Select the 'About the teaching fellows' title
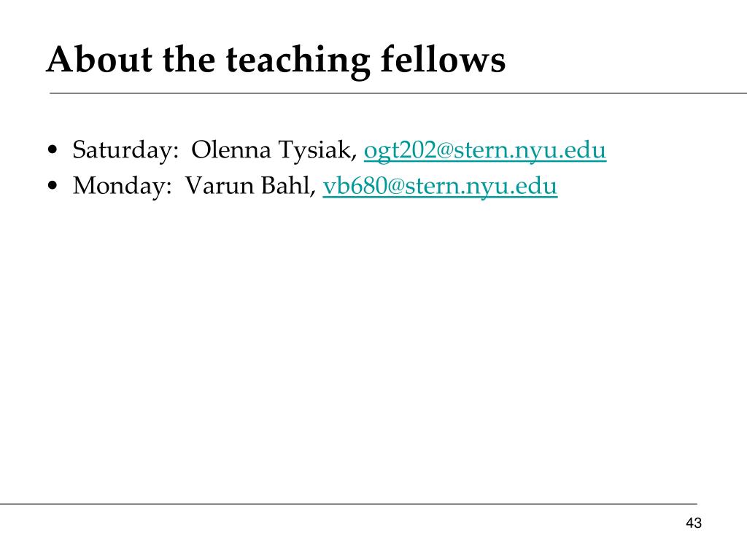Image resolution: width=747 pixels, height=560 pixels. point(276,60)
